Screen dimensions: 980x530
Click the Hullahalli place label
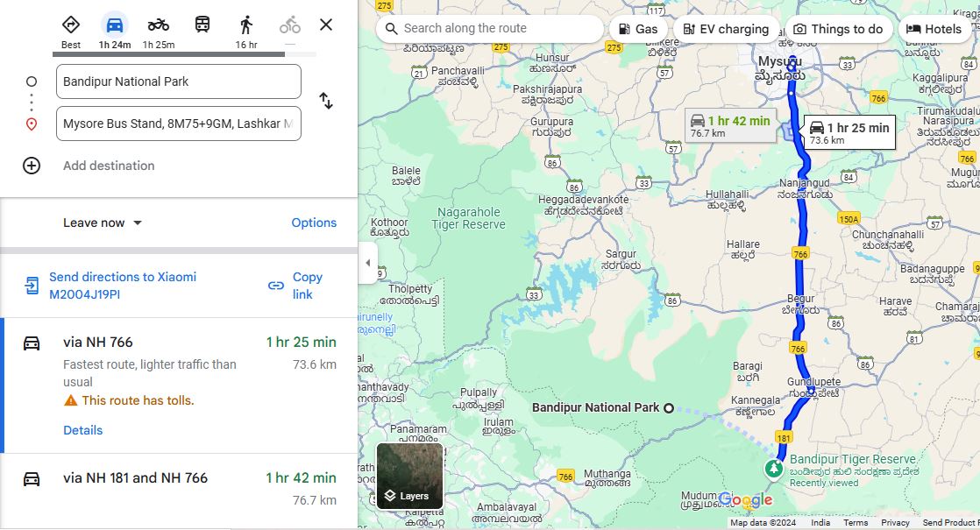click(727, 194)
